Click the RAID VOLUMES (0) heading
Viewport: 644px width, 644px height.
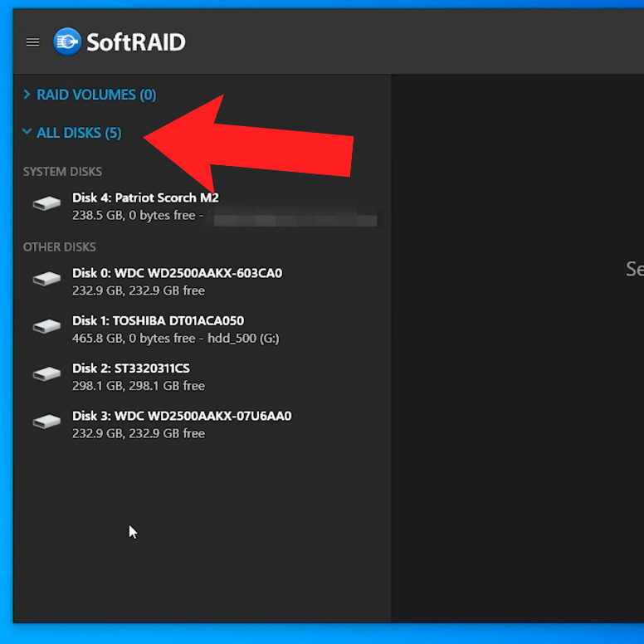tap(96, 95)
